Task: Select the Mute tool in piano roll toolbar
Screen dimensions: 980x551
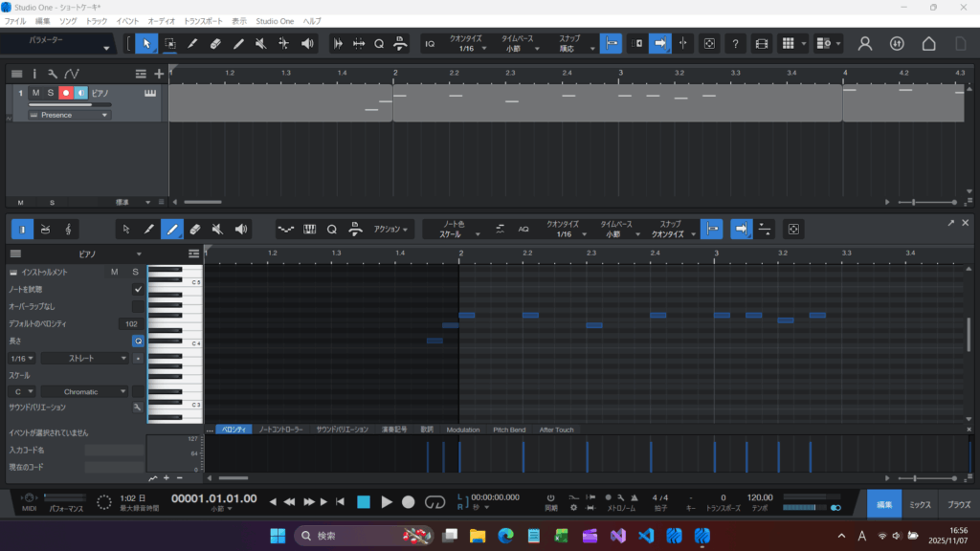Action: [x=218, y=230]
